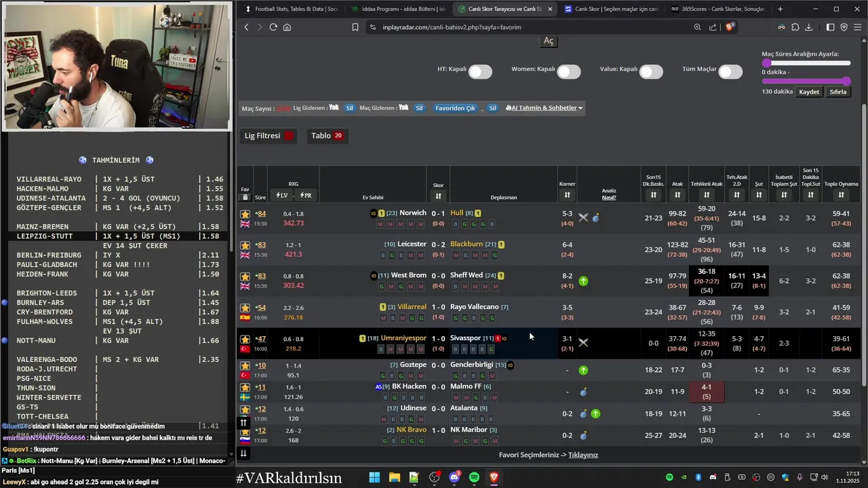The image size is (868, 488).
Task: Click the scroll-to-top arrows button
Action: pyautogui.click(x=243, y=422)
